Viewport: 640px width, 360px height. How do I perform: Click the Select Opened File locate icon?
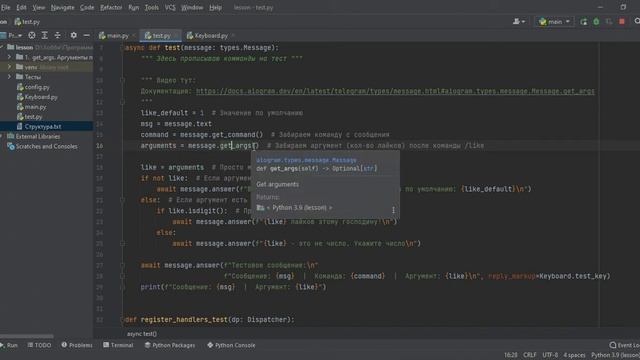click(x=31, y=36)
